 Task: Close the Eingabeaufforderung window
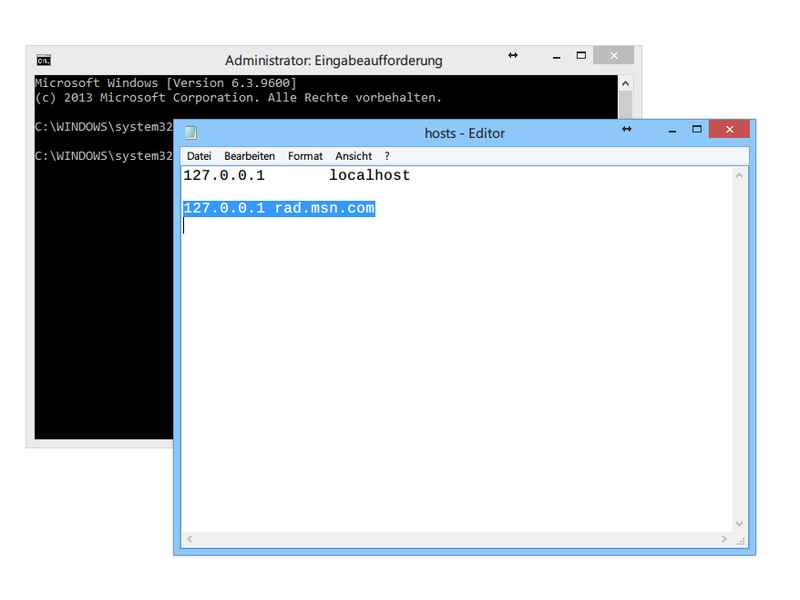pos(614,55)
